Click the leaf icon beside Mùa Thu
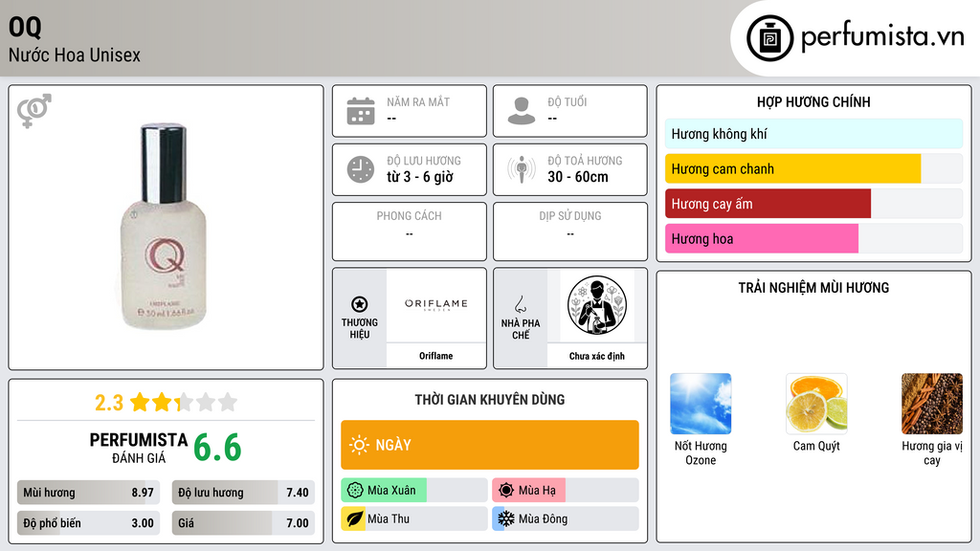Screen dimensions: 980x551 tap(355, 518)
